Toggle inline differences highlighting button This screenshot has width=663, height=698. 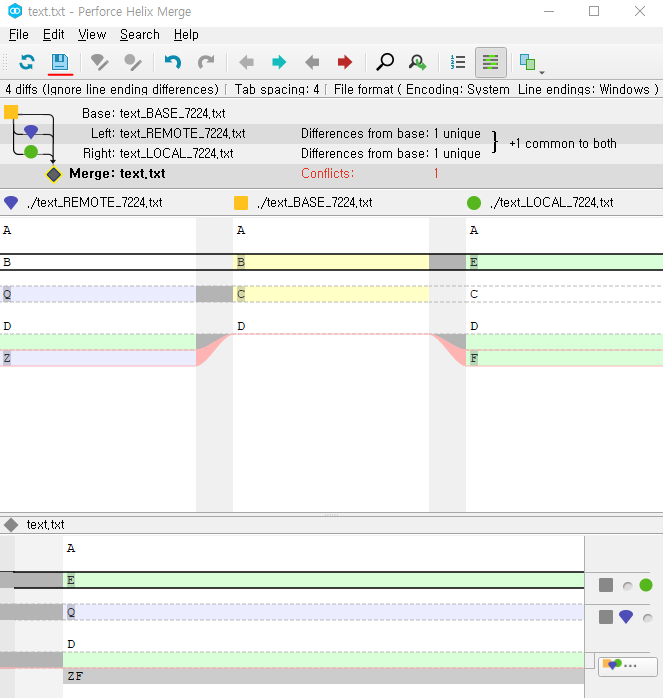(491, 62)
